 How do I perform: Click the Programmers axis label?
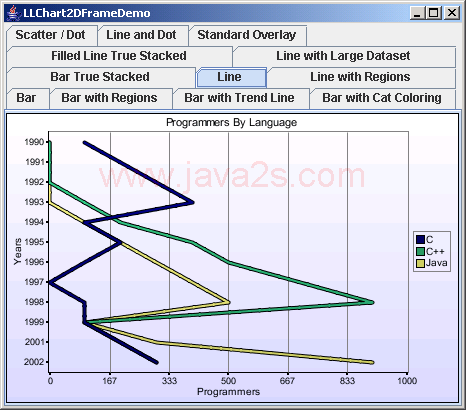pyautogui.click(x=228, y=392)
